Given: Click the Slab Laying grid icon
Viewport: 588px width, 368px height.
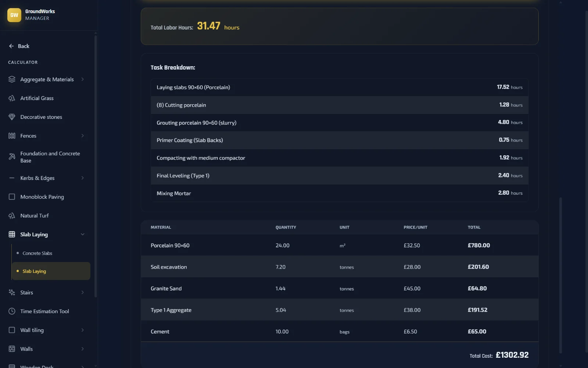Looking at the screenshot, I should 12,234.
